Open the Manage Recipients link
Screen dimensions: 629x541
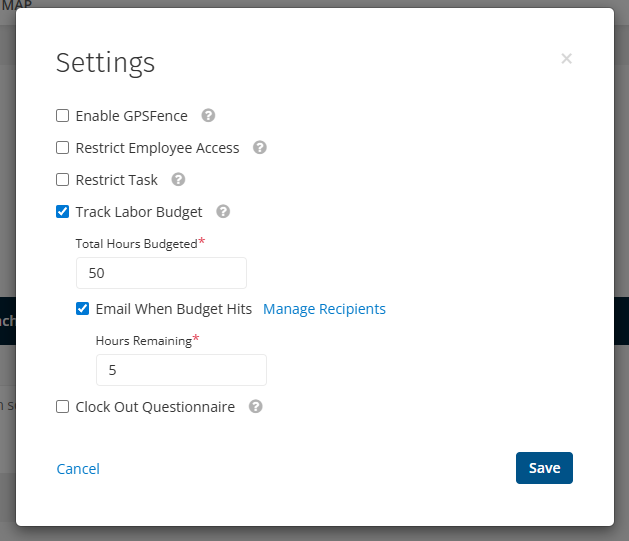click(324, 309)
